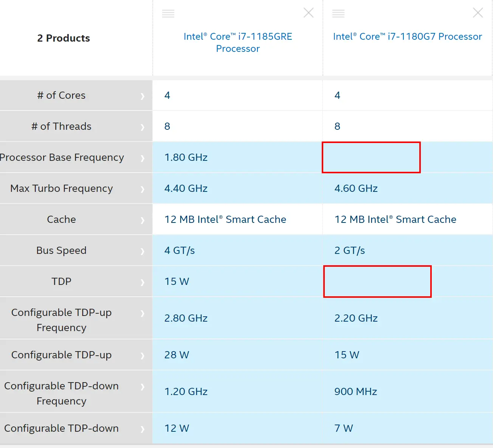Click the i7-1185GRE 12 MB Smart Cache value
Screen dimensions: 493x448
pyautogui.click(x=225, y=219)
